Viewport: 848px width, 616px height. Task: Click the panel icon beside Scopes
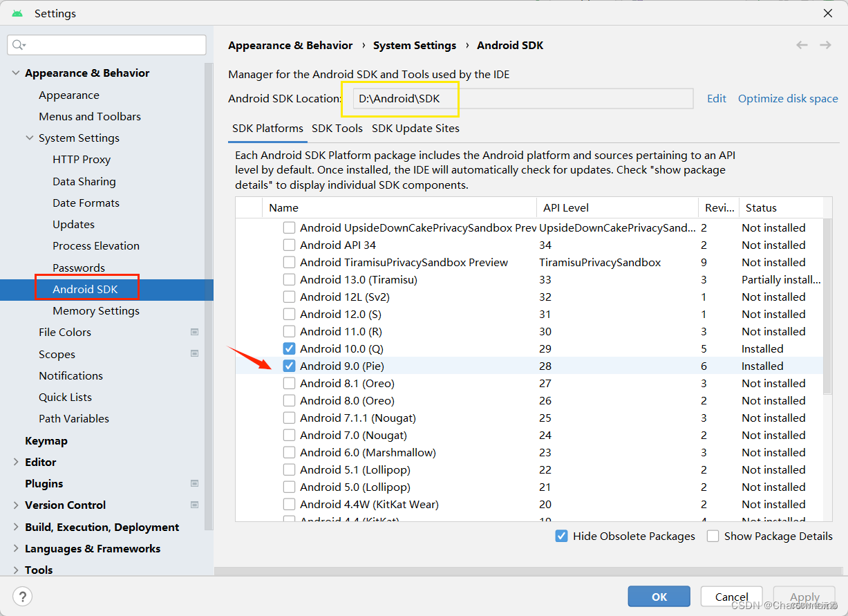click(x=195, y=354)
